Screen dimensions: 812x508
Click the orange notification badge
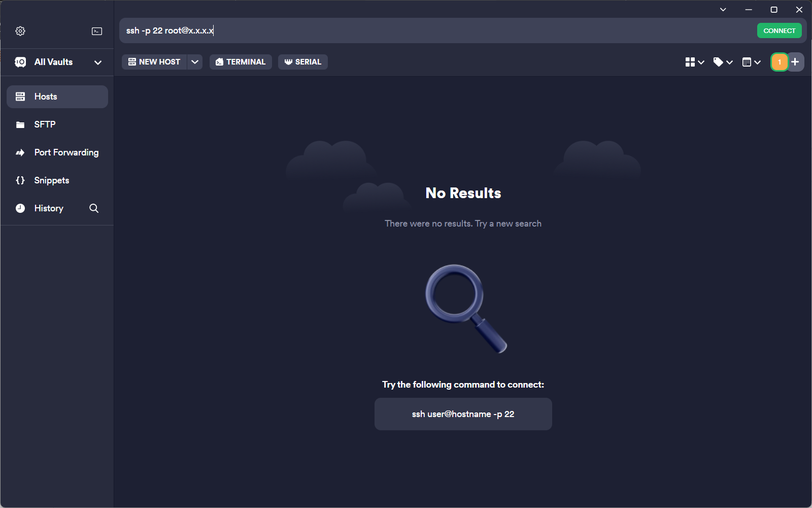point(780,62)
